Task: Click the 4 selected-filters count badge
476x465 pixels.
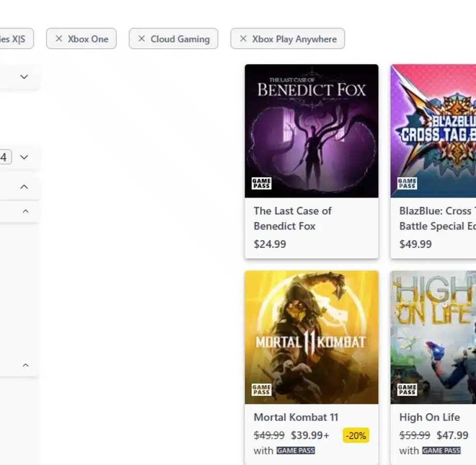Action: point(5,157)
